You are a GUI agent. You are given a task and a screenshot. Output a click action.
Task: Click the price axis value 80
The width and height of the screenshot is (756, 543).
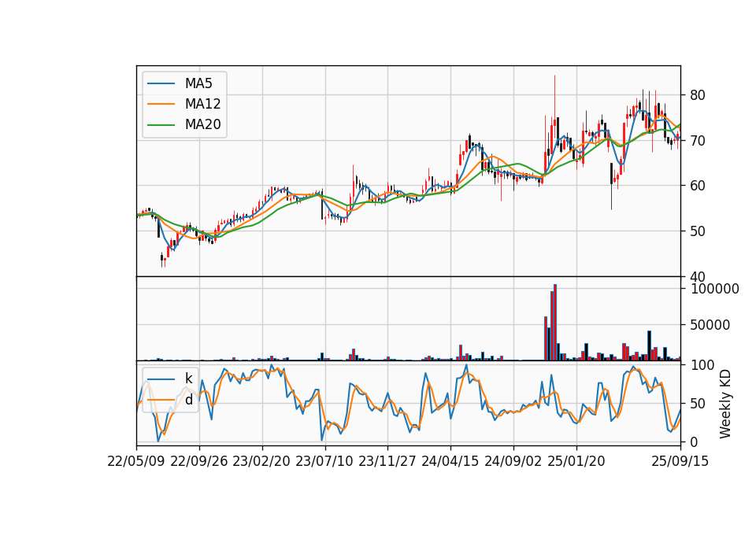(x=697, y=95)
